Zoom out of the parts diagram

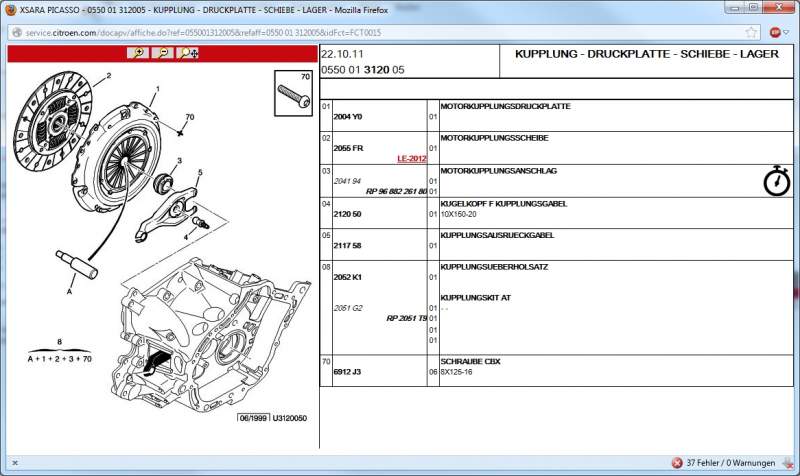[x=163, y=53]
